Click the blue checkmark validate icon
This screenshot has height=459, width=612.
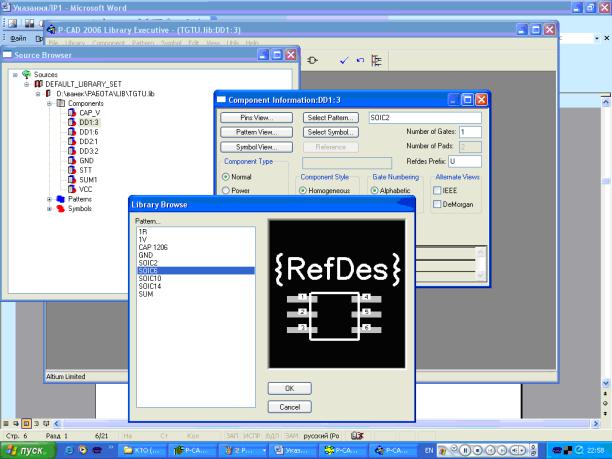(x=344, y=60)
